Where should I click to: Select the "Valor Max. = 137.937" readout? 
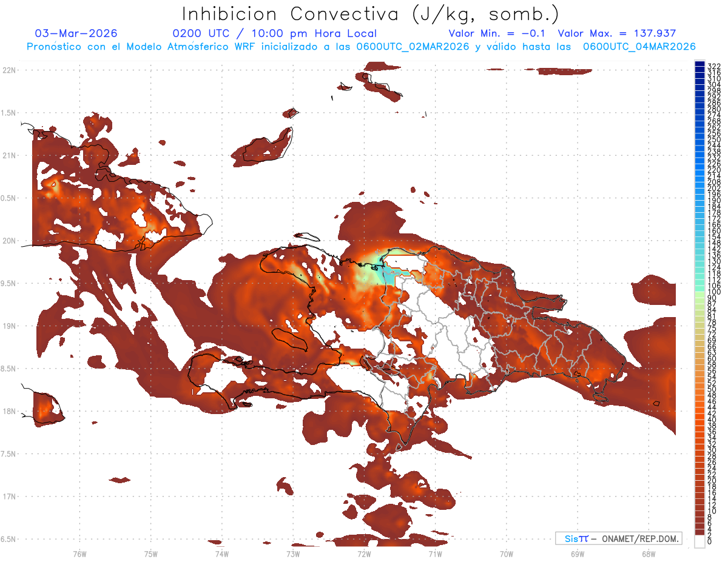pyautogui.click(x=616, y=33)
